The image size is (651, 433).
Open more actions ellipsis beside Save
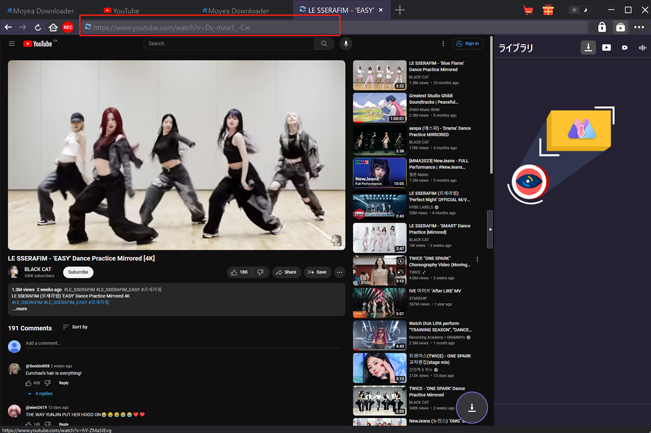coord(340,272)
